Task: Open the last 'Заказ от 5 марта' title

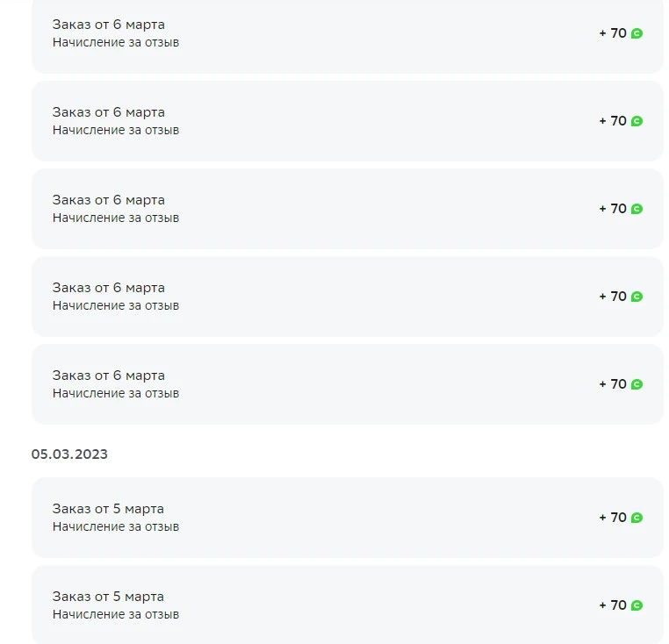Action: point(108,597)
